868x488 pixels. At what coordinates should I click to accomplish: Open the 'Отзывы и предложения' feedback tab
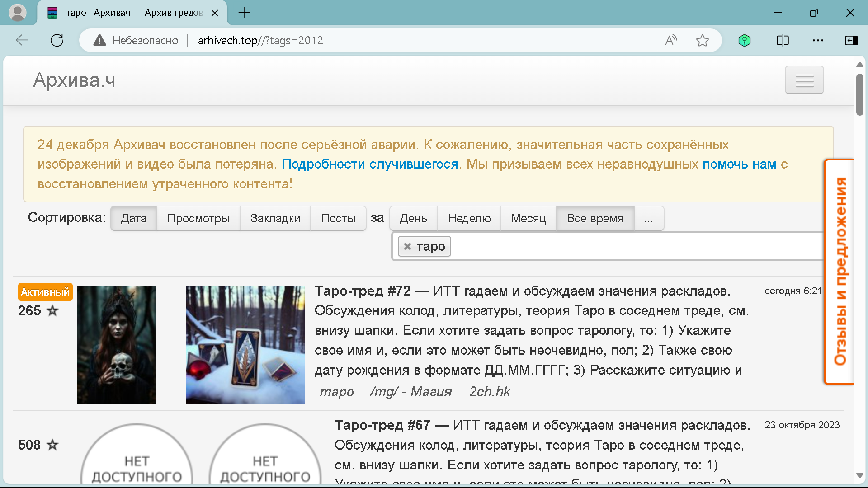coord(840,272)
